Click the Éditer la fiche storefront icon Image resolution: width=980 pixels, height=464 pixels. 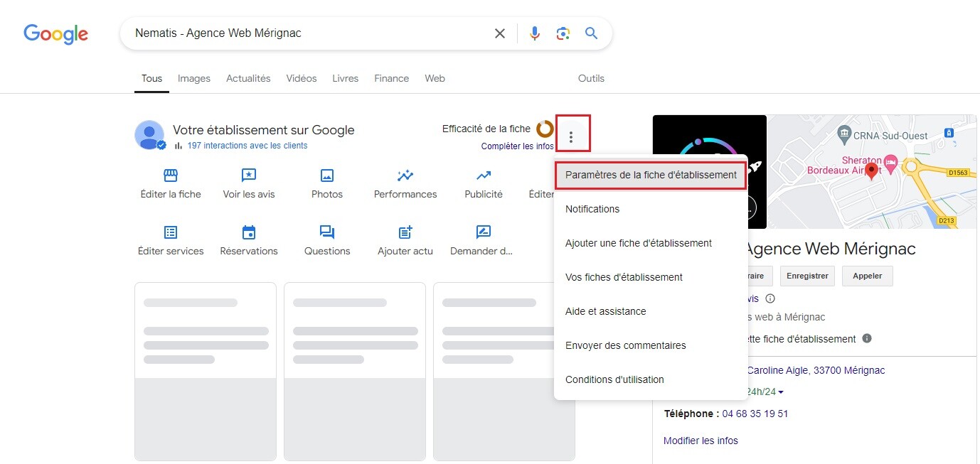click(x=171, y=176)
